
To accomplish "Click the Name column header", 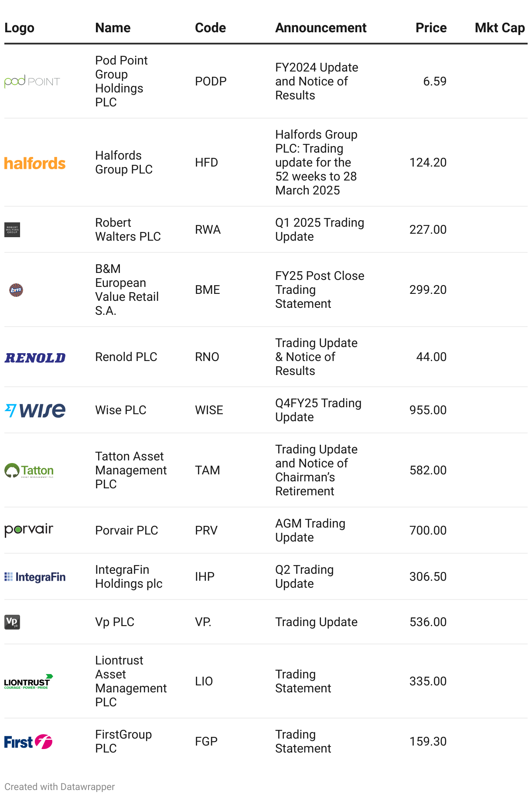I will 113,28.
